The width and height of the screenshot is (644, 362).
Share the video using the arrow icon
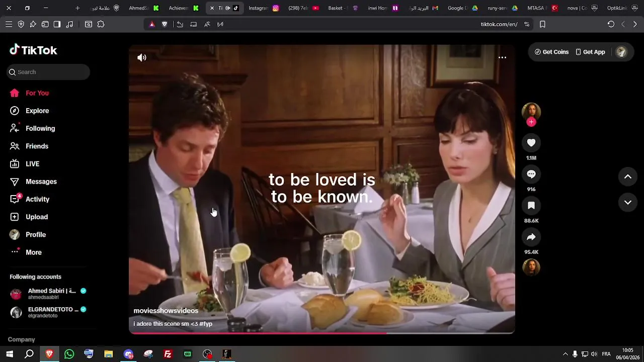click(x=531, y=237)
